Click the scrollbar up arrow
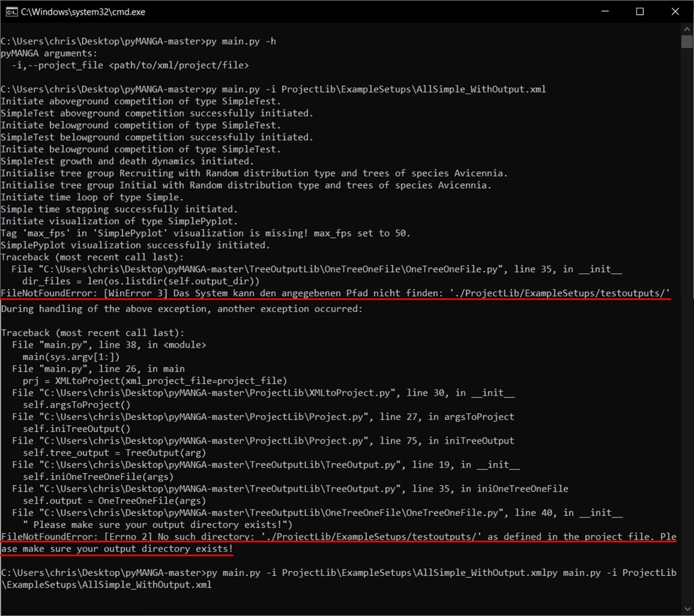The width and height of the screenshot is (694, 616). click(x=687, y=29)
